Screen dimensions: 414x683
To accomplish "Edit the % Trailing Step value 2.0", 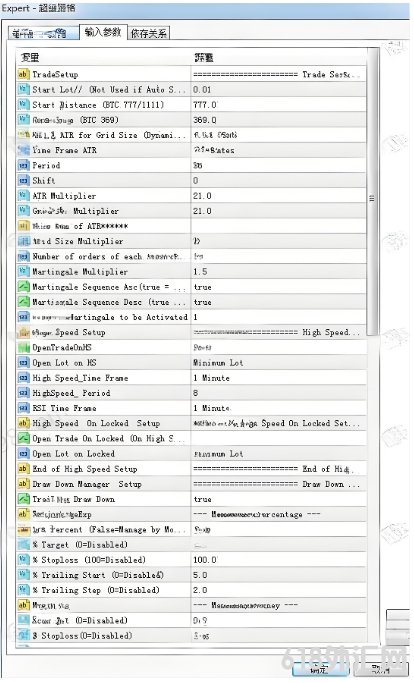I will coord(278,590).
